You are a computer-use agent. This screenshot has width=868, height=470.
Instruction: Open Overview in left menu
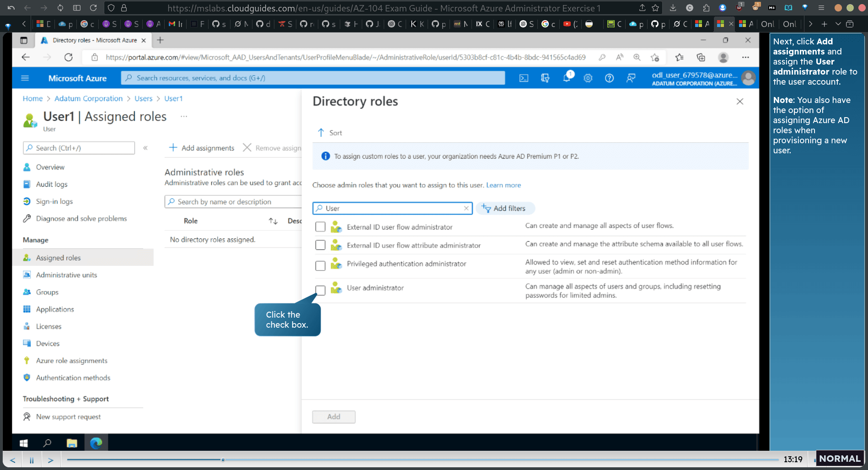coord(50,167)
